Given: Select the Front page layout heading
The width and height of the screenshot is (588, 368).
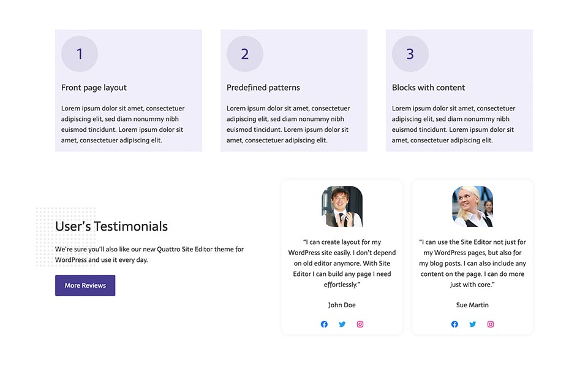Looking at the screenshot, I should (x=94, y=88).
